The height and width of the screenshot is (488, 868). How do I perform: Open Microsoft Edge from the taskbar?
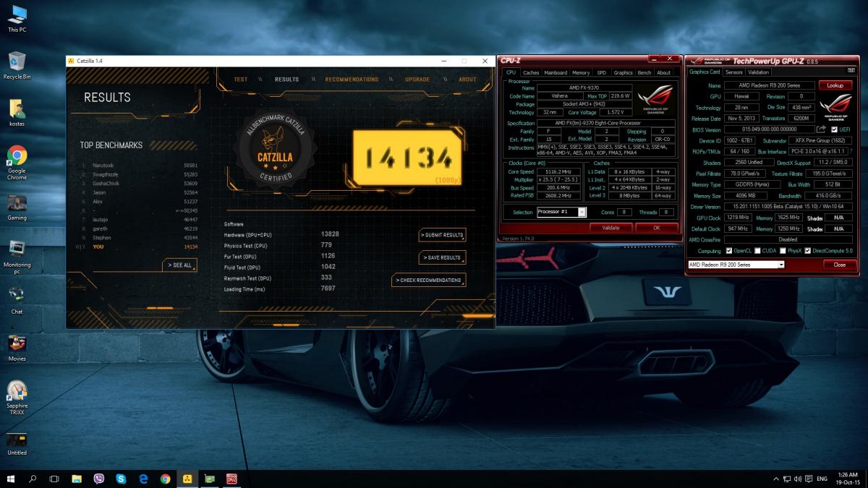click(143, 479)
